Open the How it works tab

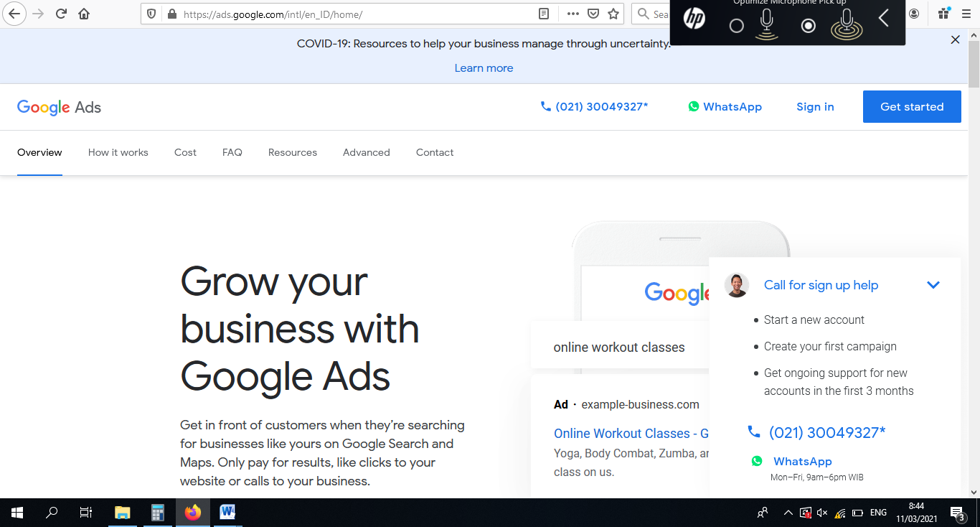point(118,152)
